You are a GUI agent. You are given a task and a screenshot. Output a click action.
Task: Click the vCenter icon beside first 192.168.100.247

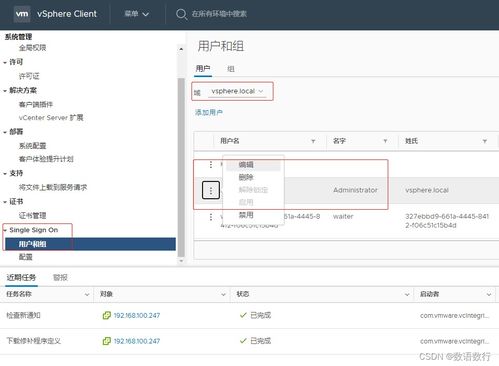coord(107,315)
